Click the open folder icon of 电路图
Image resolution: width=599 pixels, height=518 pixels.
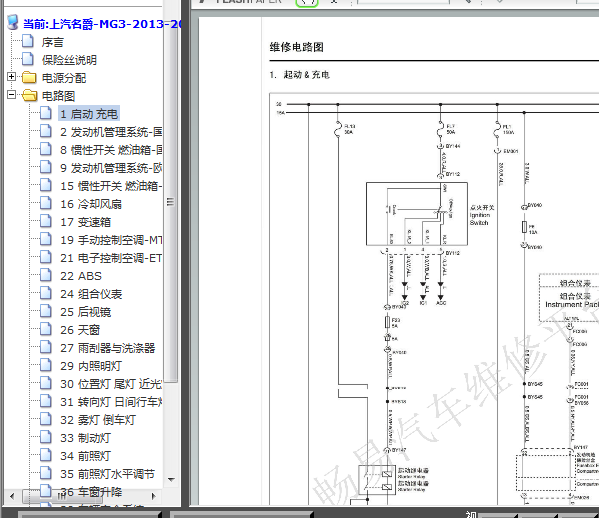(x=29, y=95)
